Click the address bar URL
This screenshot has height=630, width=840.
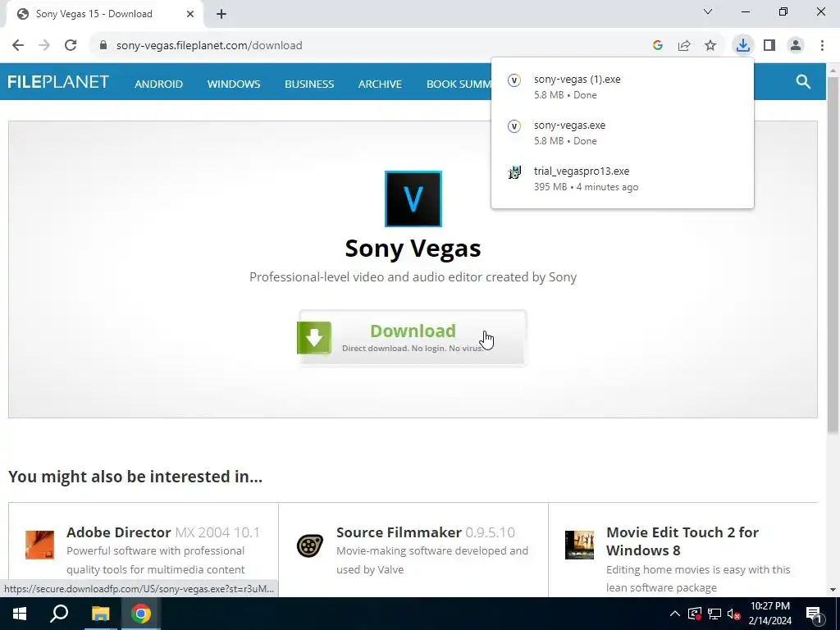pyautogui.click(x=209, y=46)
